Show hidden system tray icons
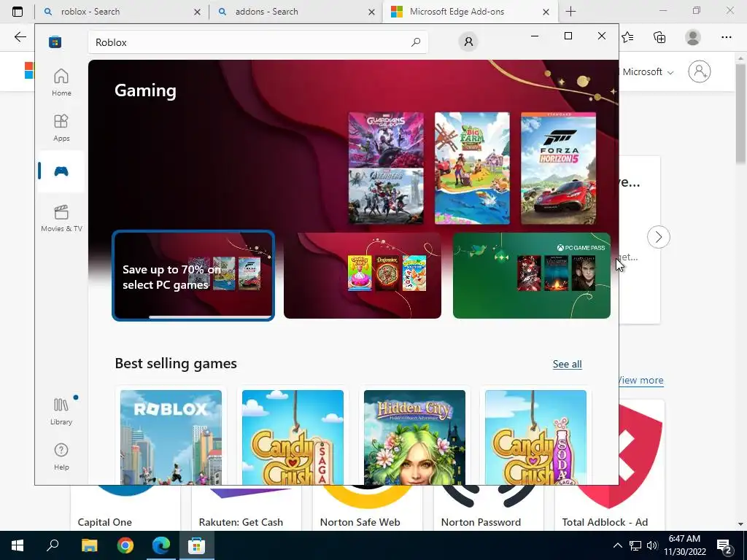 pyautogui.click(x=617, y=545)
